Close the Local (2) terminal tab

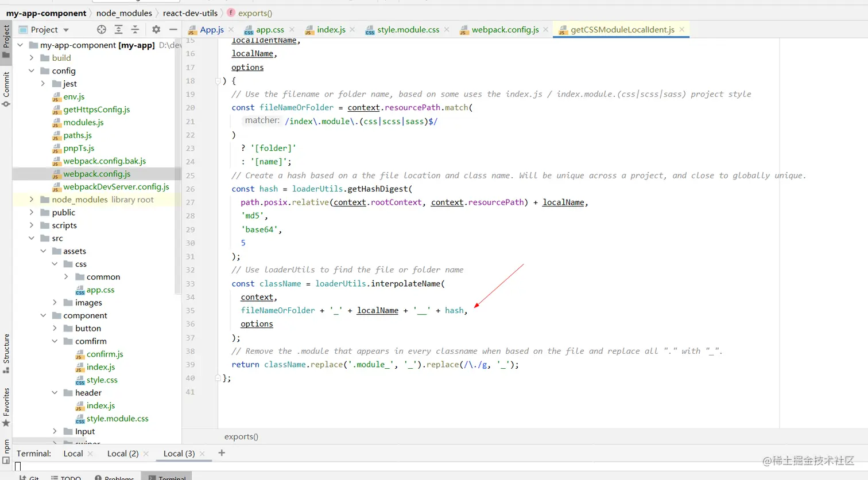[146, 454]
